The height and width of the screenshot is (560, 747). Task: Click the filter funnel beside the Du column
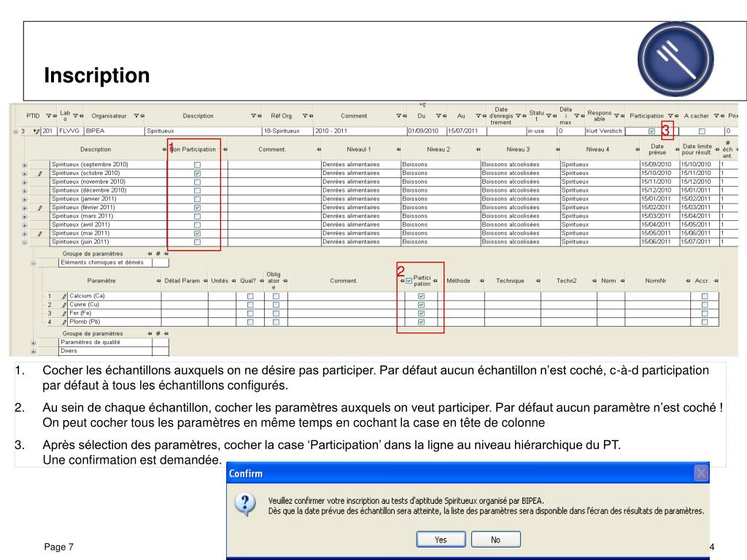point(438,116)
